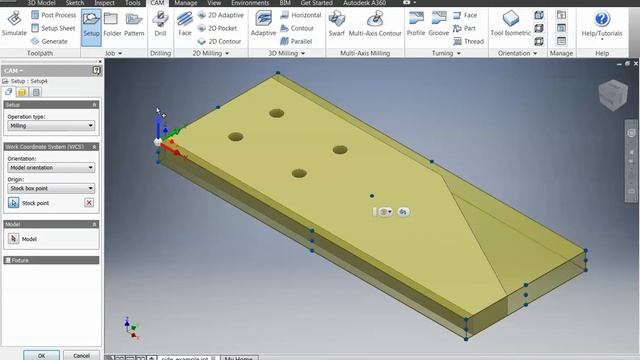Screen dimensions: 640x360
Task: Select the Turning Face operation
Action: (465, 15)
